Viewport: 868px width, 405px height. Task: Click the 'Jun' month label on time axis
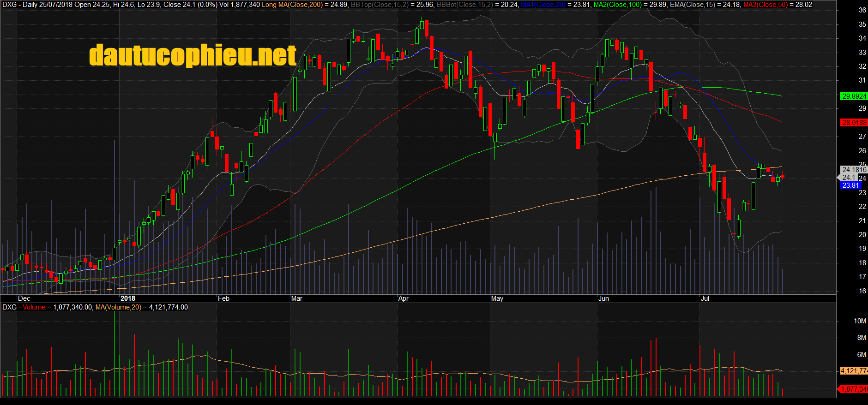(603, 298)
